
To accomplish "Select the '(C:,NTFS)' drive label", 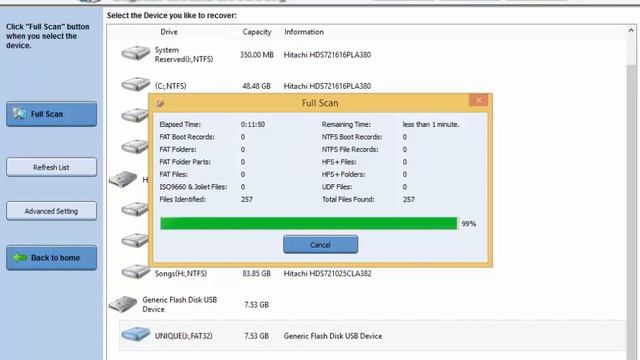I will pos(171,86).
